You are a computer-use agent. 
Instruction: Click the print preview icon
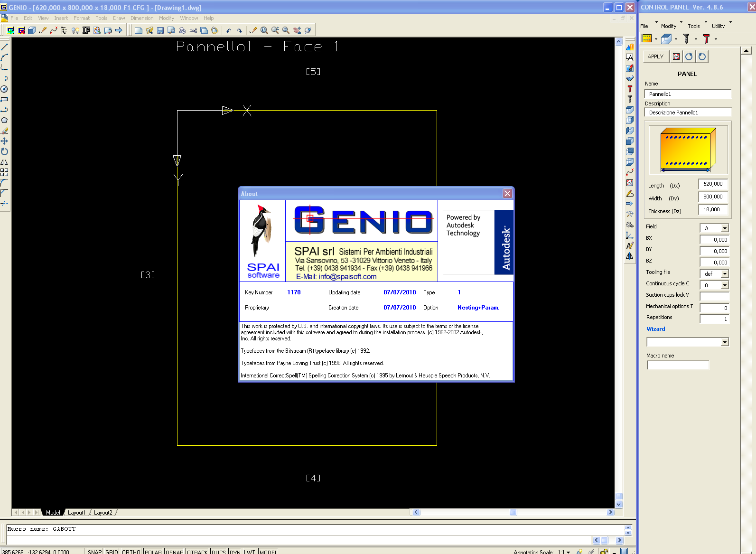pyautogui.click(x=171, y=30)
